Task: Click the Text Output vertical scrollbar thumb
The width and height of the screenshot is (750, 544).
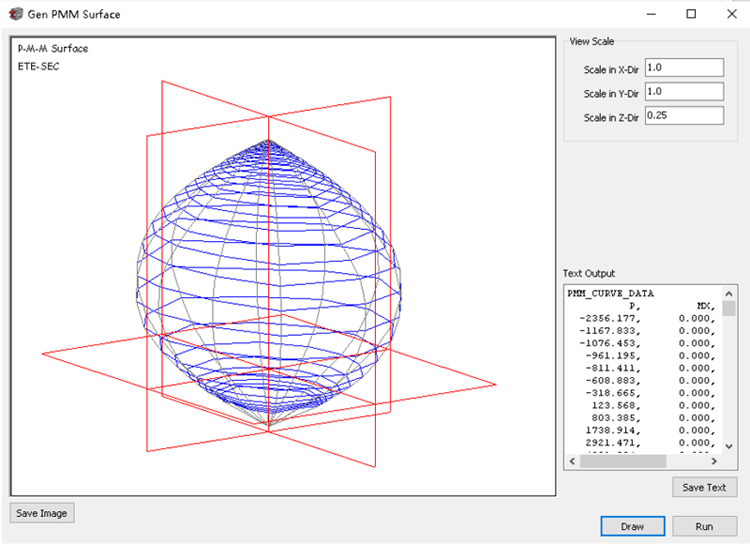Action: click(x=729, y=309)
